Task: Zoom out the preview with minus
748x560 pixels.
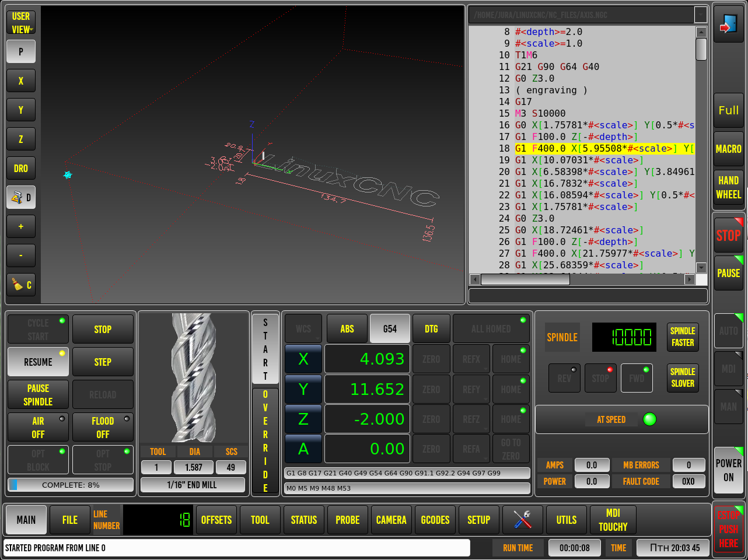Action: [x=21, y=256]
